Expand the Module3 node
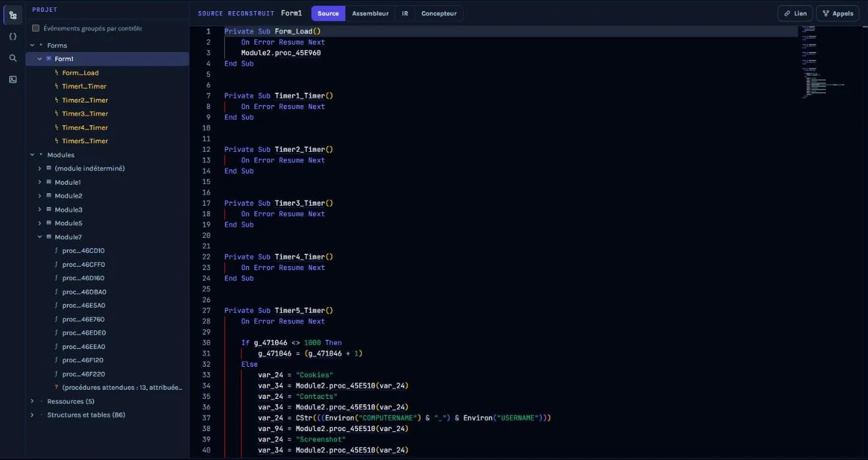The height and width of the screenshot is (460, 868). [40, 210]
